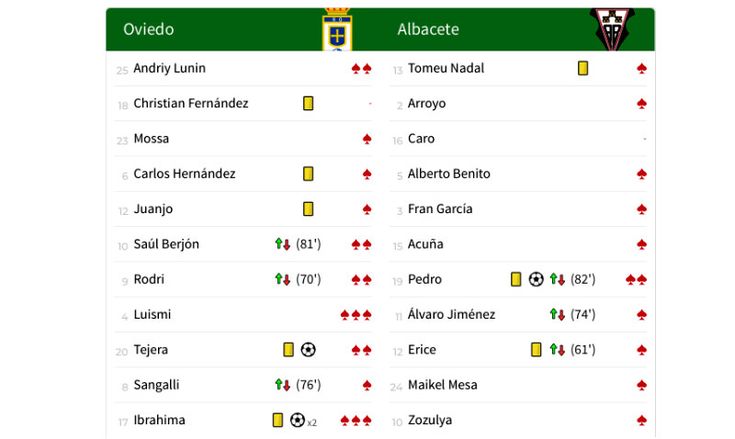Select Carlos Hernández player name
The width and height of the screenshot is (735, 439).
(x=184, y=174)
